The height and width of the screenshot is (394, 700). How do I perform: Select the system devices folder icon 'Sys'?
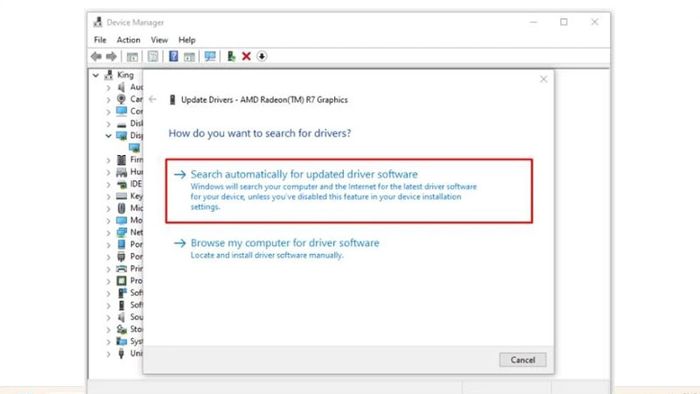(x=121, y=341)
